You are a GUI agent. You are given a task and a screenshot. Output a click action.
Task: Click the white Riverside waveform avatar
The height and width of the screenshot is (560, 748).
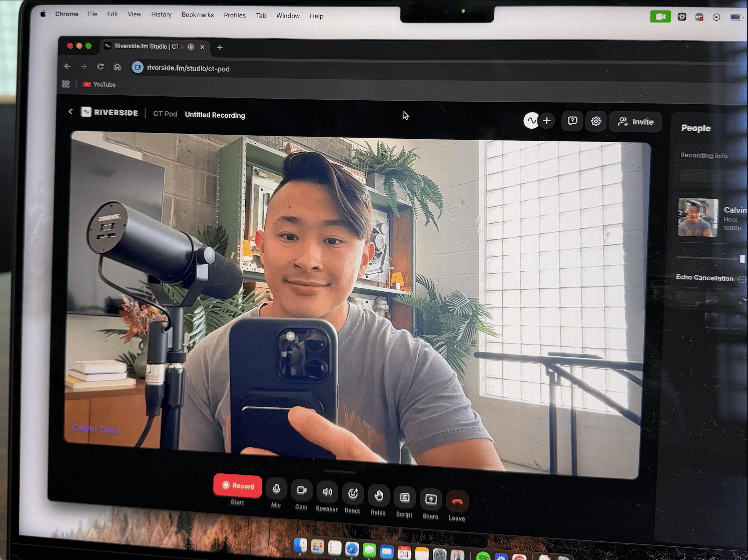(531, 120)
